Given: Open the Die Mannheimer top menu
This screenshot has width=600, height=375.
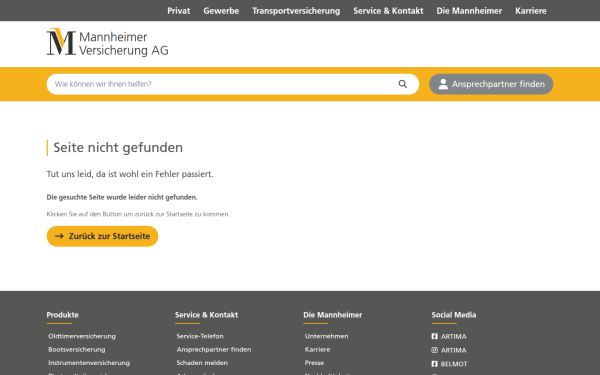Looking at the screenshot, I should [x=469, y=11].
